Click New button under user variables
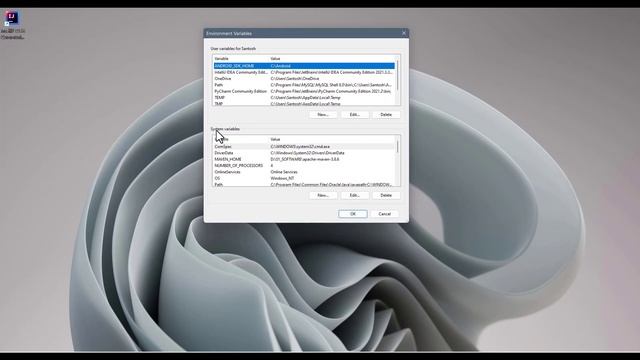 pos(323,115)
